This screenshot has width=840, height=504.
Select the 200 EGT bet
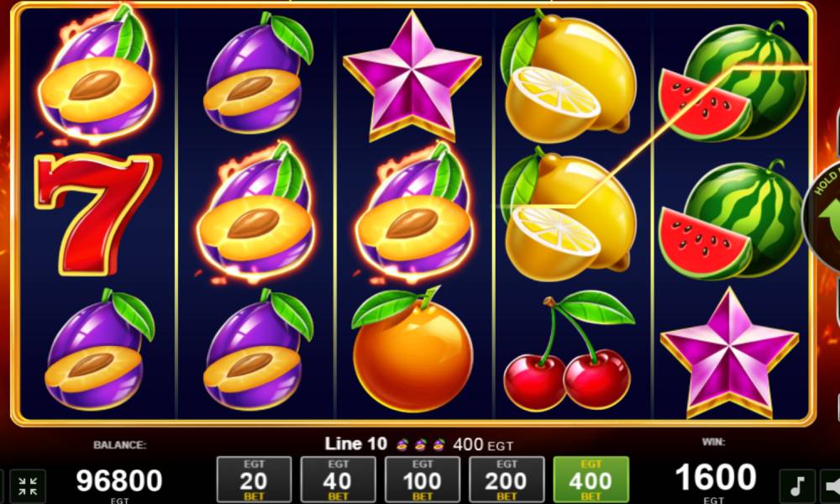[507, 480]
